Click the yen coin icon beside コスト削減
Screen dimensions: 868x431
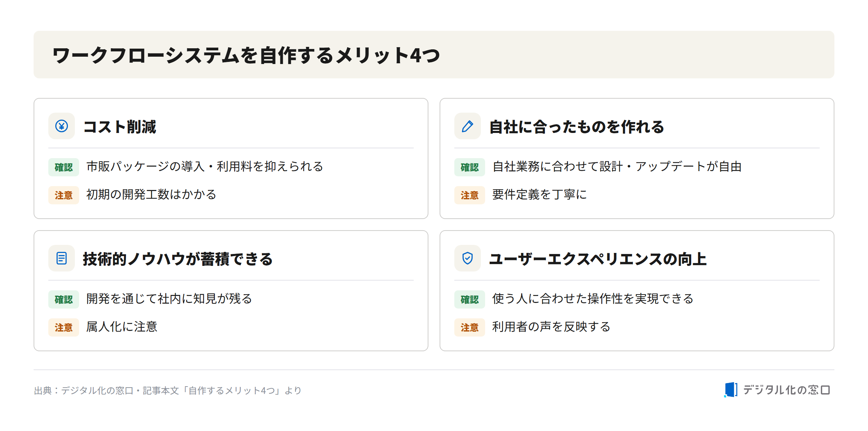pyautogui.click(x=62, y=126)
